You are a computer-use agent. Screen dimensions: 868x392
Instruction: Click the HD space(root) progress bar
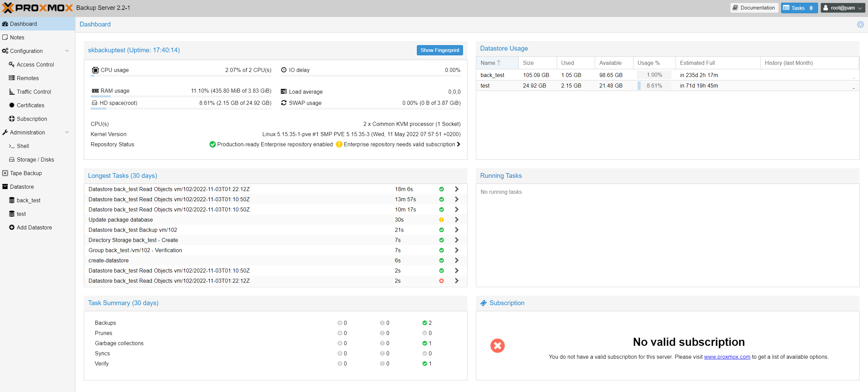pyautogui.click(x=181, y=109)
